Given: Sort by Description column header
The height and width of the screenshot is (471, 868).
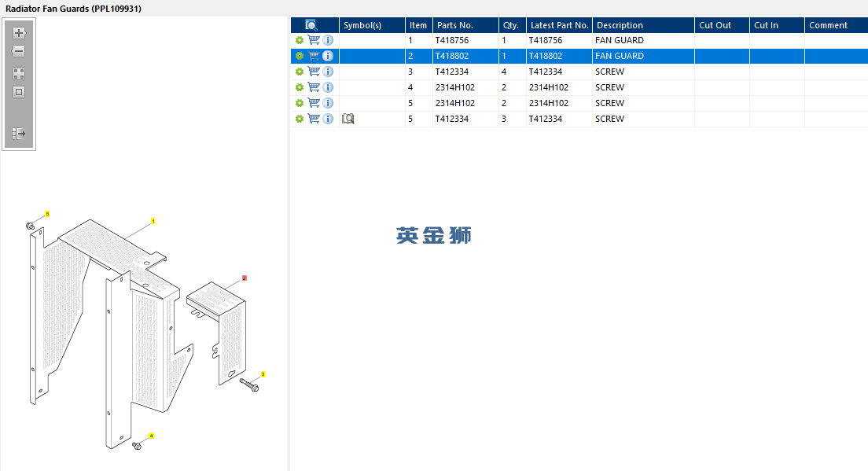Looking at the screenshot, I should [643, 25].
